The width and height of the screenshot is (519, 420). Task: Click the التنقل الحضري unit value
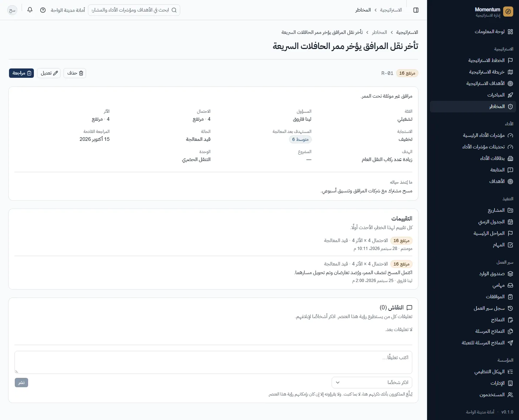click(x=196, y=160)
